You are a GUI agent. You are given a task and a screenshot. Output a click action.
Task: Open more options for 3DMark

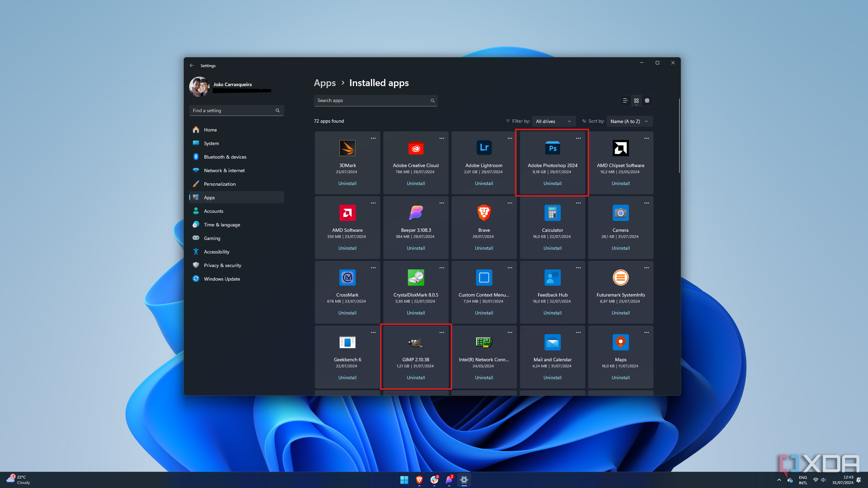click(373, 138)
